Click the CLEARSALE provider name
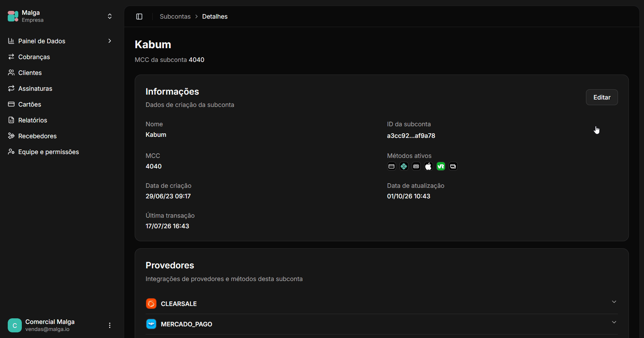Image resolution: width=644 pixels, height=338 pixels. (179, 304)
